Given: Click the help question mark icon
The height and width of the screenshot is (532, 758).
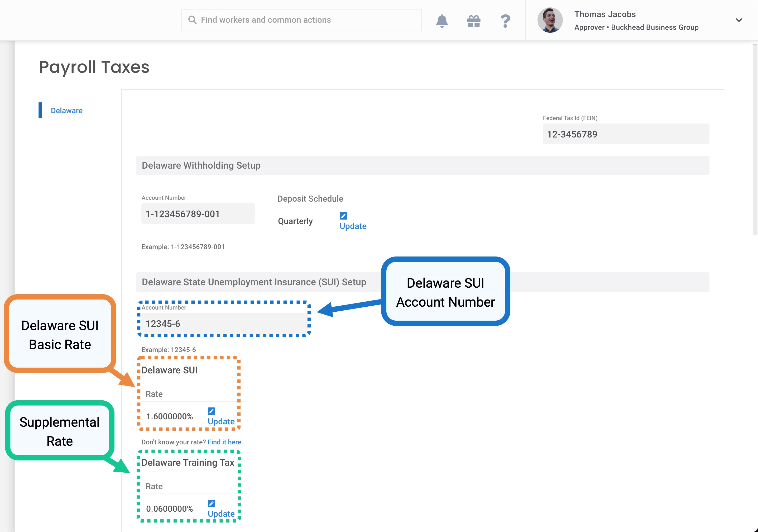Looking at the screenshot, I should pyautogui.click(x=505, y=21).
